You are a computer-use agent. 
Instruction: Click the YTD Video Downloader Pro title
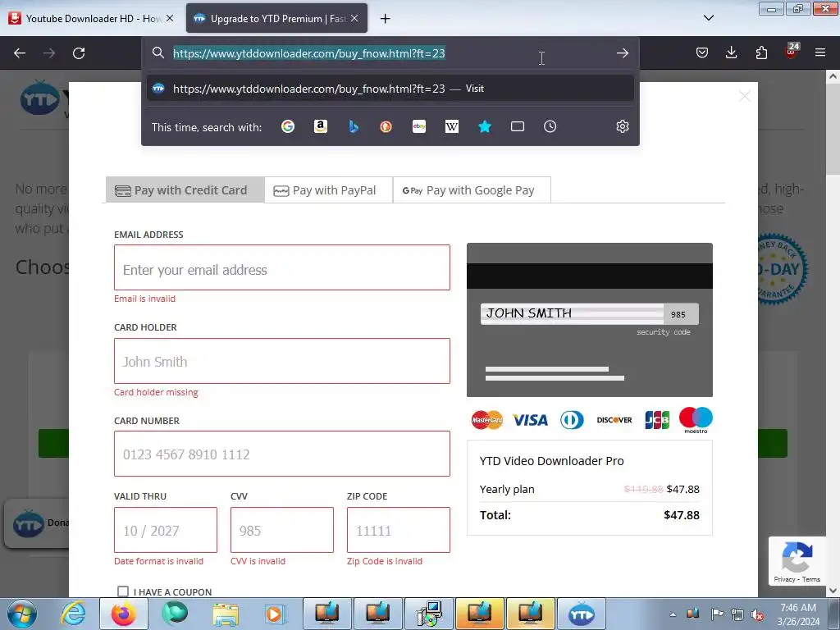(551, 461)
